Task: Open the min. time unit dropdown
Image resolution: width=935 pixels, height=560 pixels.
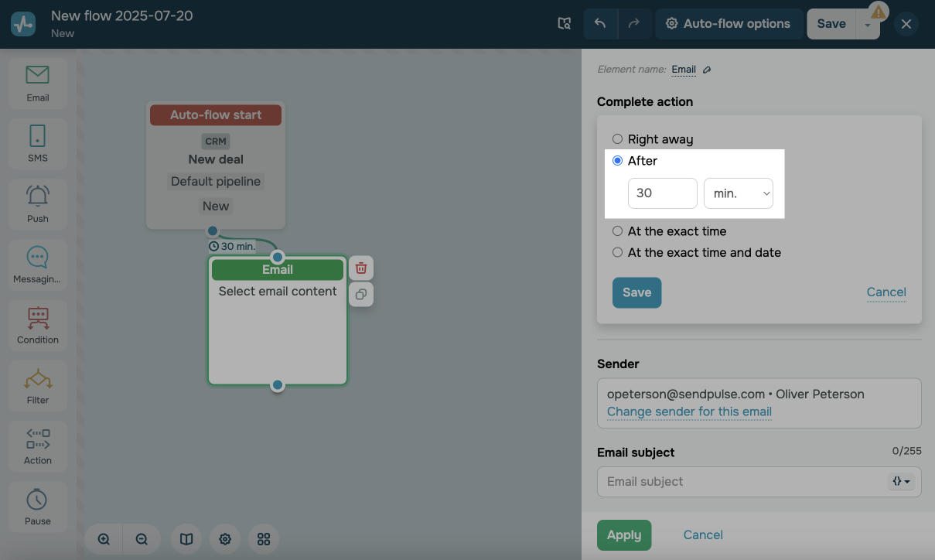Action: [738, 193]
